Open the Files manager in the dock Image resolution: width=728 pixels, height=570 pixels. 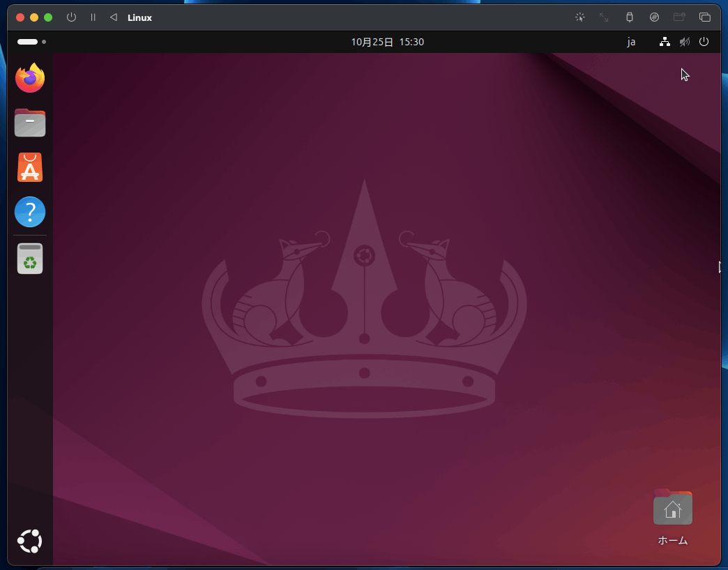point(30,123)
